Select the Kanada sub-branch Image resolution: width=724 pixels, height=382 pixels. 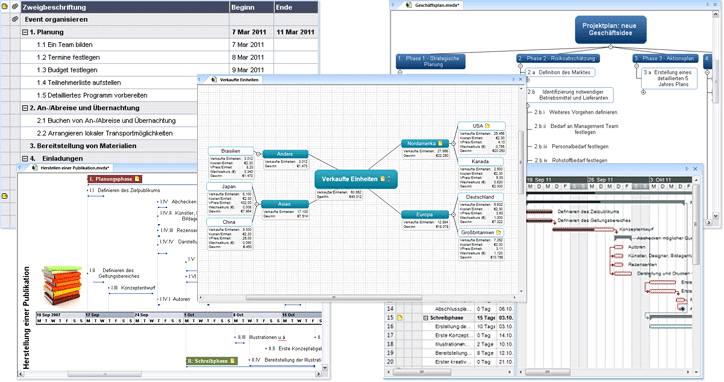481,162
